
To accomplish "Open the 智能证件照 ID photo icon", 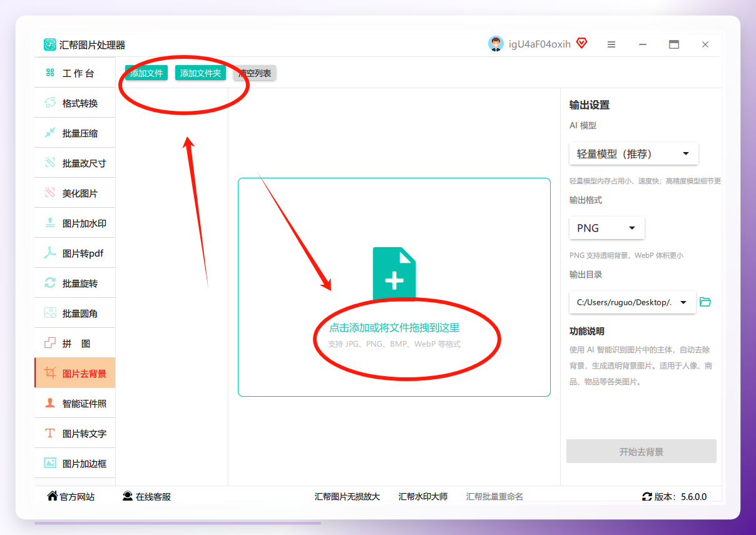I will pyautogui.click(x=50, y=403).
